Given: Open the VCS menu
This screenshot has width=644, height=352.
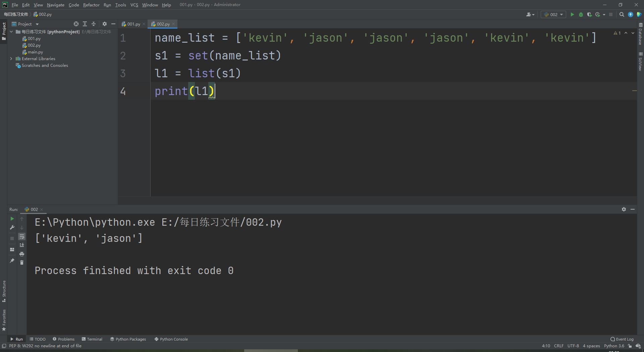Looking at the screenshot, I should tap(134, 5).
